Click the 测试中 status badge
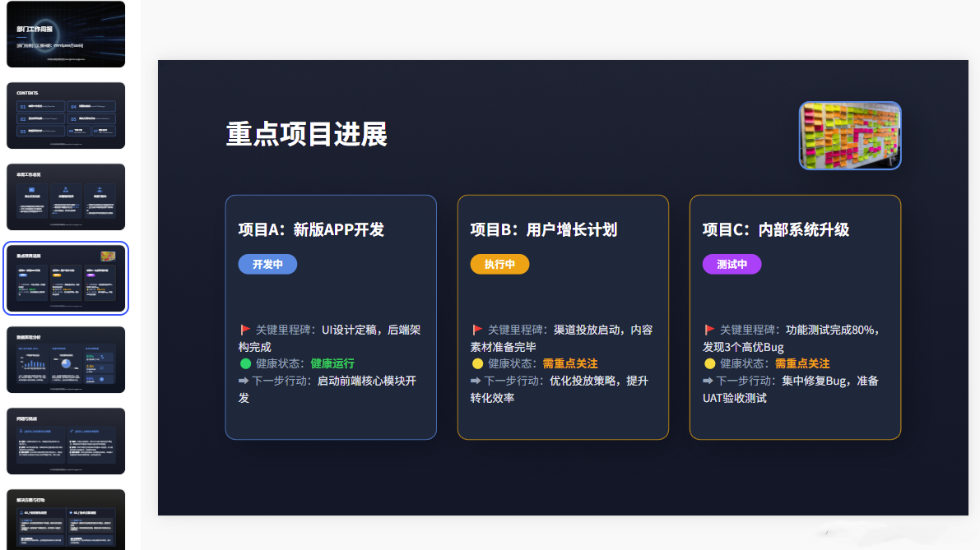 coord(732,264)
